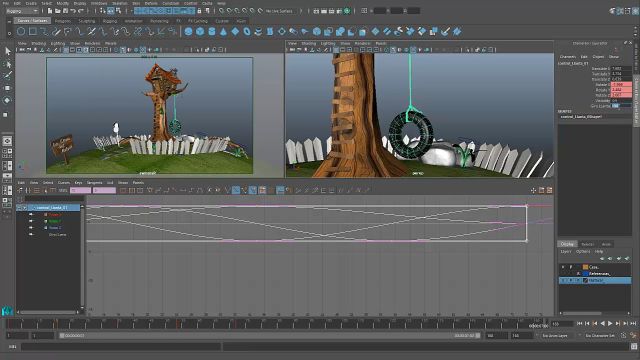Image resolution: width=640 pixels, height=360 pixels.
Task: Open the Tangents menu in Graph Editor
Action: point(95,182)
